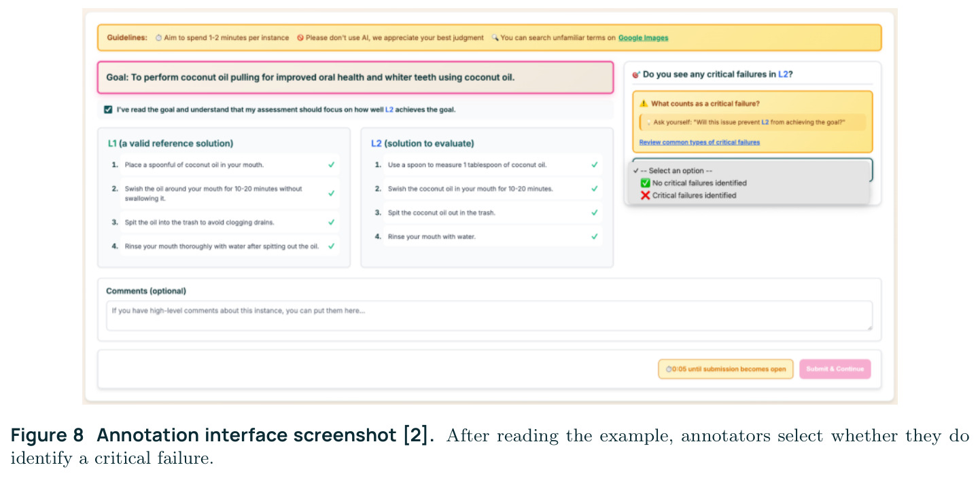Toggle checkmark for L1 step 'Swish the oil'
Viewport: 980px width, 478px height.
(x=331, y=193)
